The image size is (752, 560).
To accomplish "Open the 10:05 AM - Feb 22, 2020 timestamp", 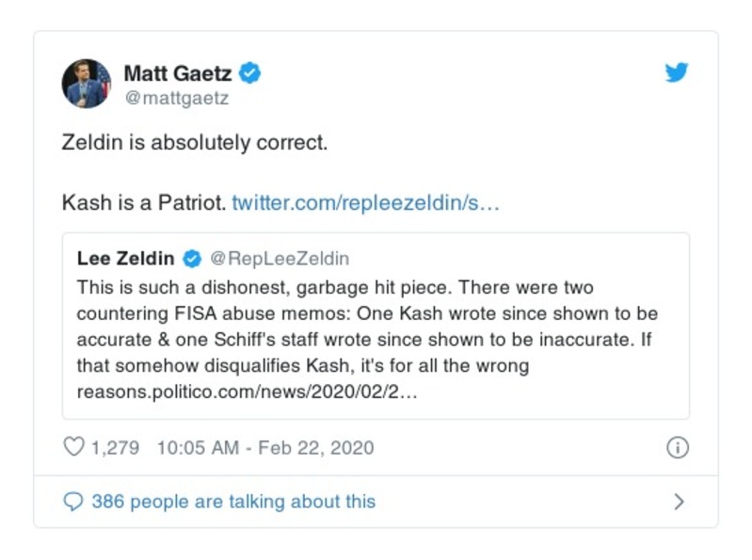I will (264, 448).
